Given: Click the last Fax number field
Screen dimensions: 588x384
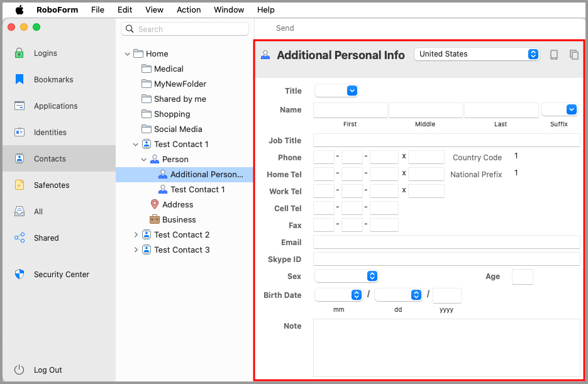Looking at the screenshot, I should 384,225.
